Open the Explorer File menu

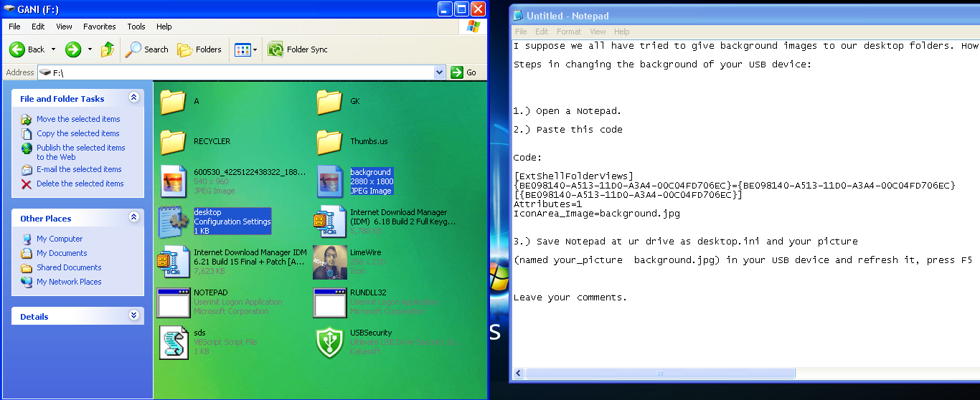point(14,27)
